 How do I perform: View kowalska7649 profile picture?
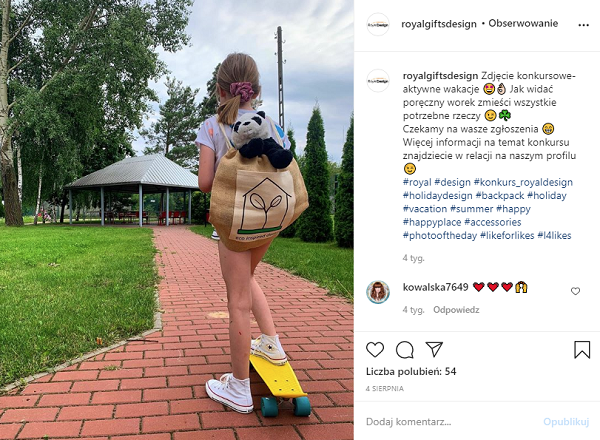[x=378, y=292]
